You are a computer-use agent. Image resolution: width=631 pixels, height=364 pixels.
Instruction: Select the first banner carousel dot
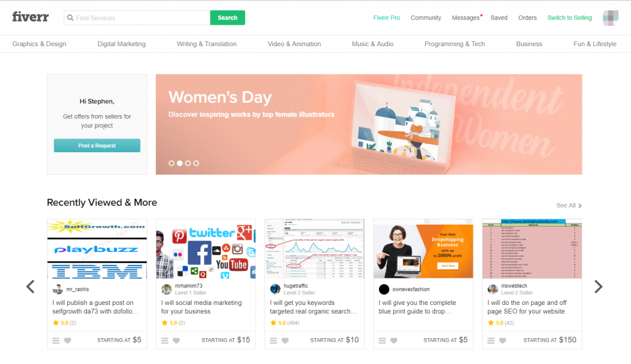coord(171,163)
